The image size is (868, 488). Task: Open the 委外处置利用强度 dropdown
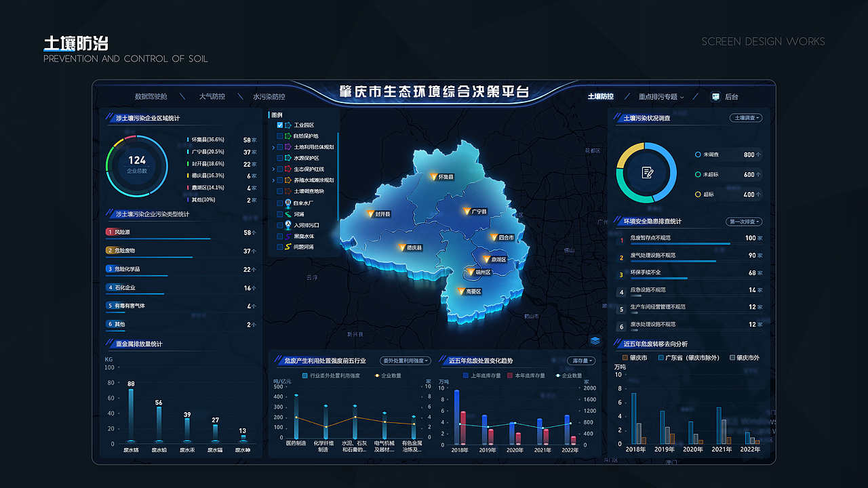tap(405, 361)
